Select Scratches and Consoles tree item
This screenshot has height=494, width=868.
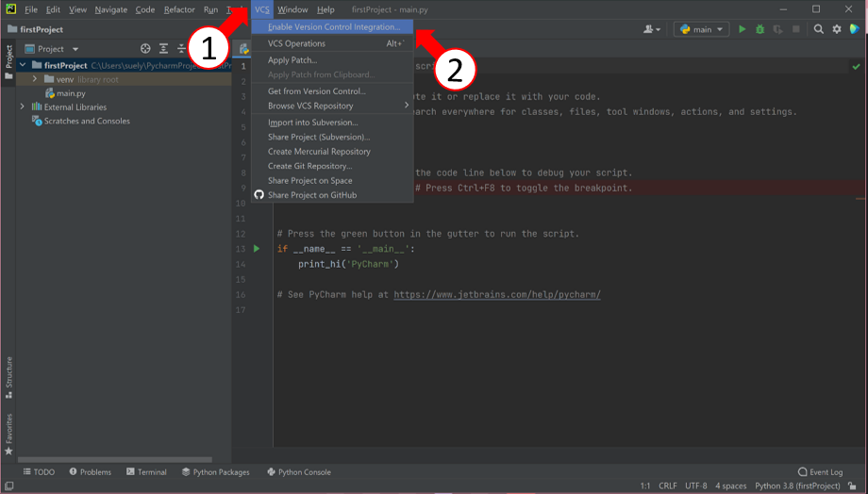tap(81, 121)
